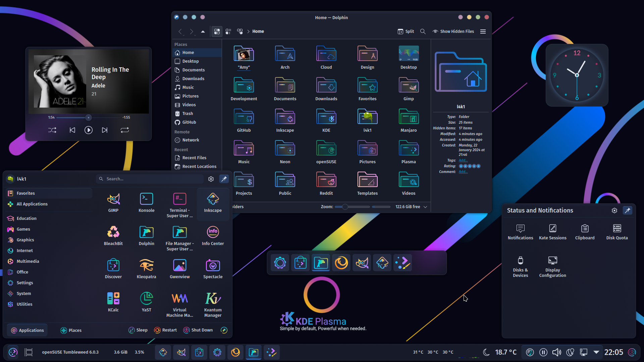Open the Cloud folder in Dolphin

point(326,57)
